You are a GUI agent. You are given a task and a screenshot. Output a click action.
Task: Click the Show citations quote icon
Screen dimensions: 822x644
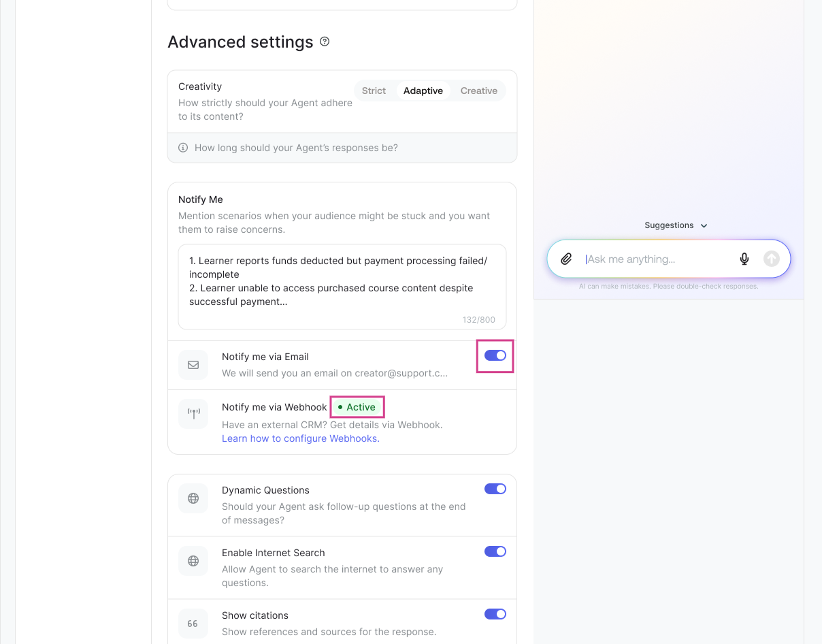(193, 624)
